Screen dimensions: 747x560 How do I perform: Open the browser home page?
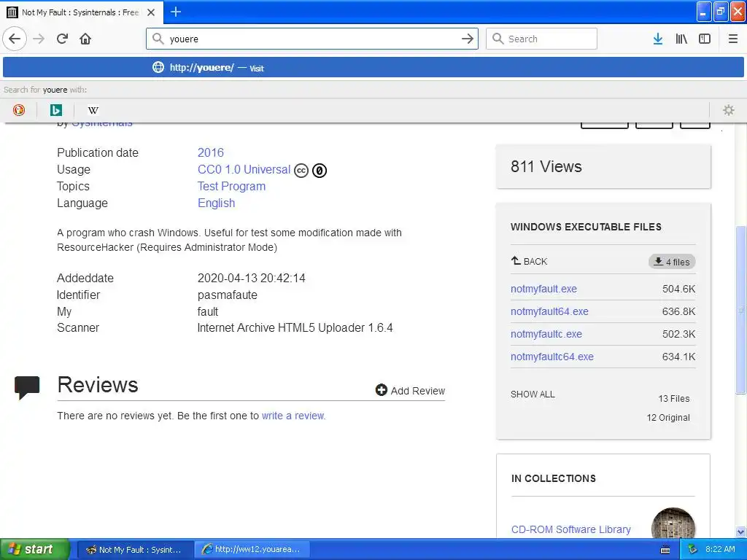85,39
